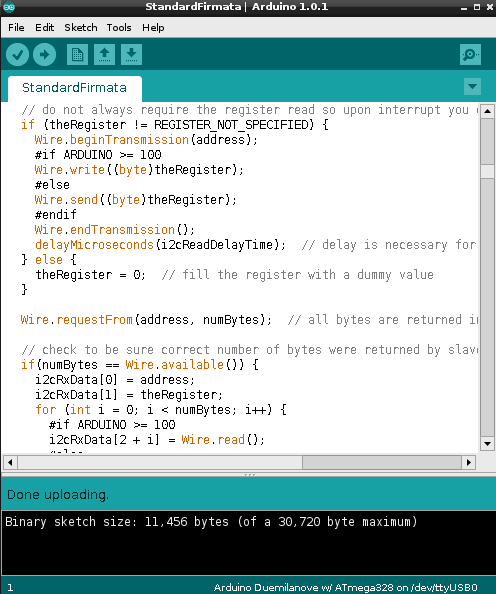Save the sketch with the Save icon
The height and width of the screenshot is (594, 496).
coord(131,55)
